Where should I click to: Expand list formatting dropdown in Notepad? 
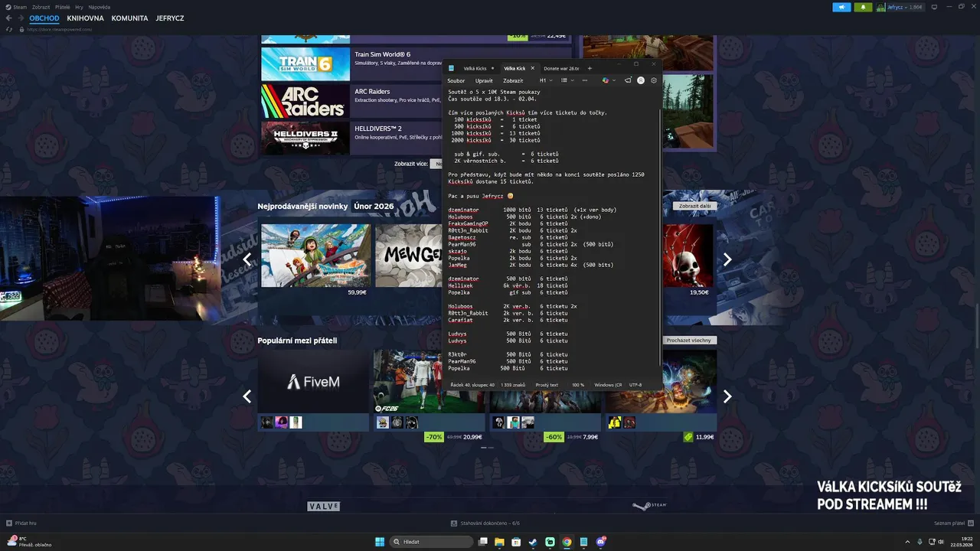(567, 80)
